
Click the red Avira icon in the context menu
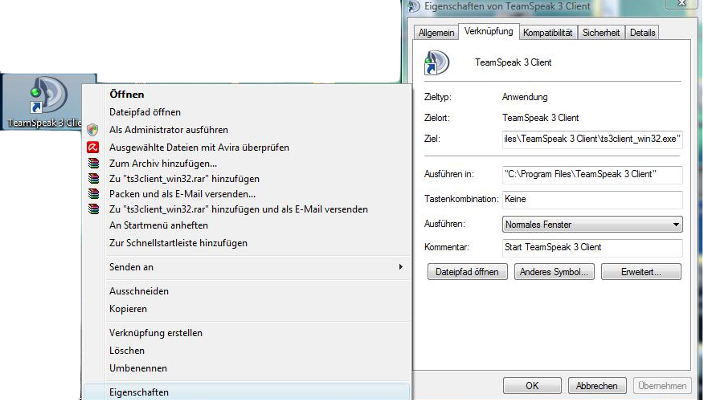click(93, 147)
